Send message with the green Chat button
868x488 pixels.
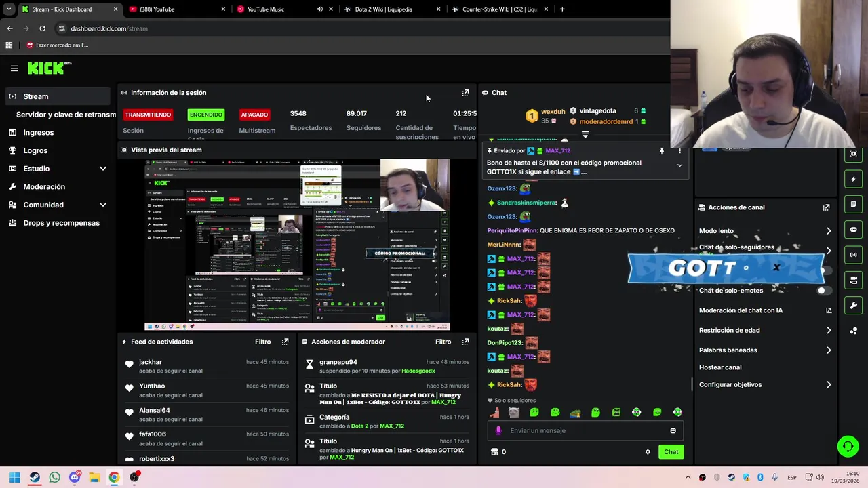(671, 452)
